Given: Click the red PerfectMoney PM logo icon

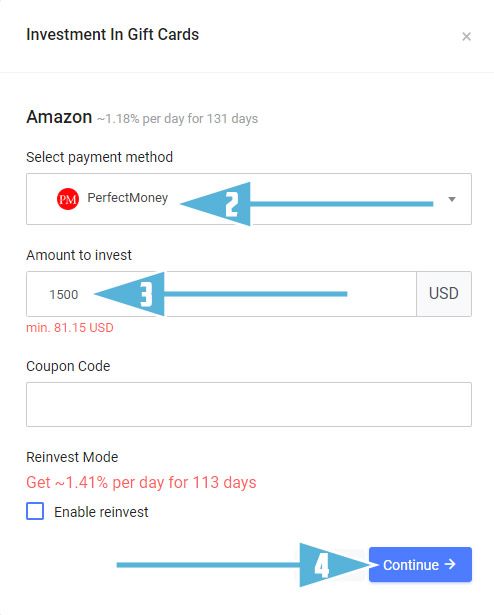Looking at the screenshot, I should click(x=68, y=199).
